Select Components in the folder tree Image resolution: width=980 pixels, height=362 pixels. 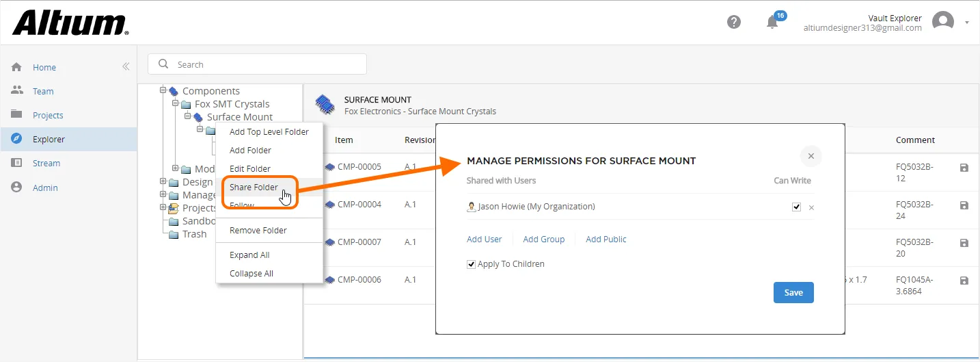click(210, 90)
